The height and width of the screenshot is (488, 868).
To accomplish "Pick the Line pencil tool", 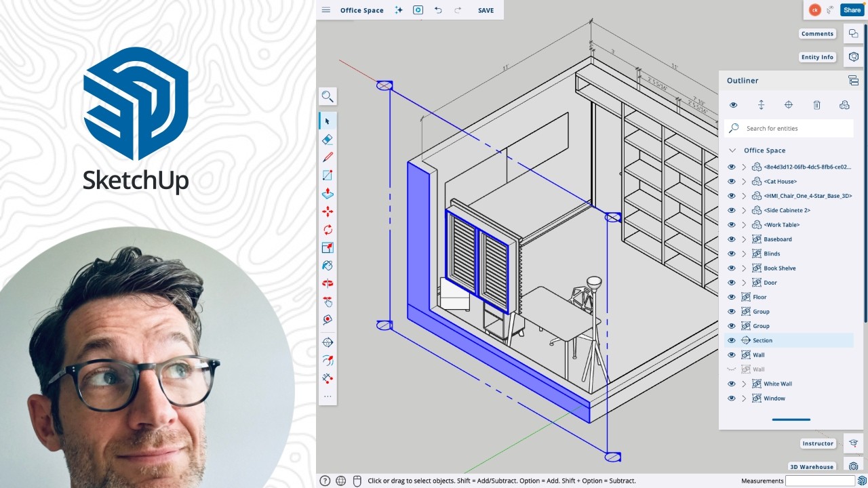I will point(328,157).
